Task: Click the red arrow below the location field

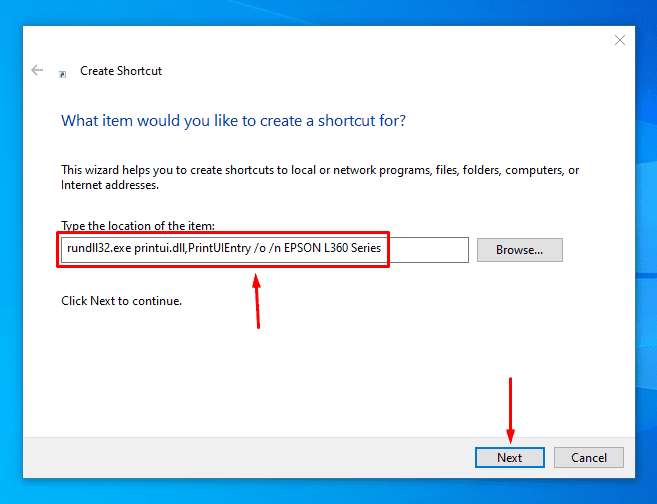Action: [257, 300]
